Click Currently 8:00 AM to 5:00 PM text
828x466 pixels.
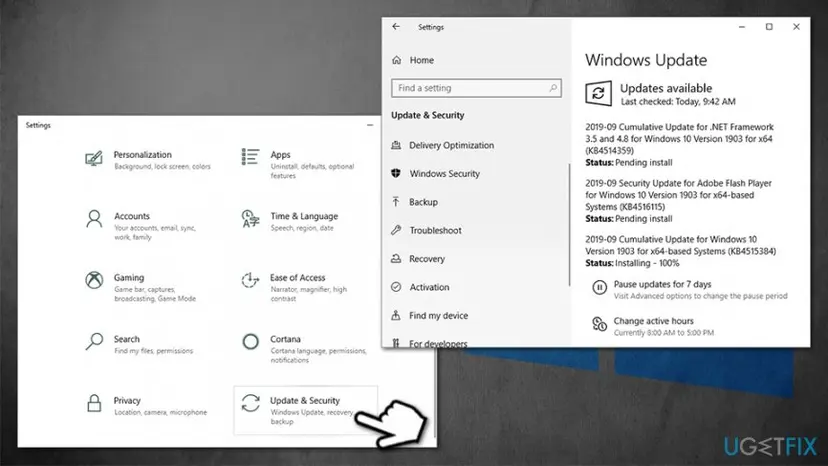pos(664,333)
